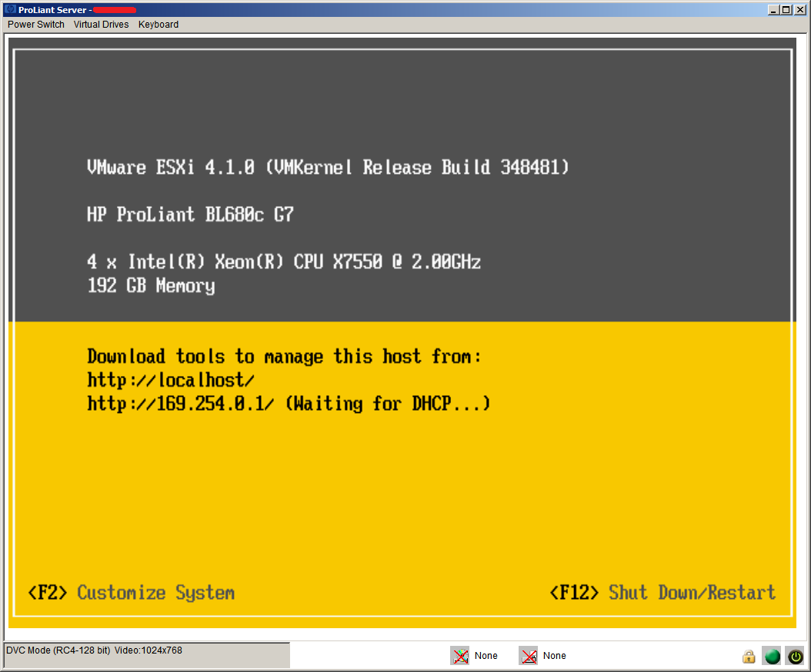Click the 192 GB Memory line

151,286
